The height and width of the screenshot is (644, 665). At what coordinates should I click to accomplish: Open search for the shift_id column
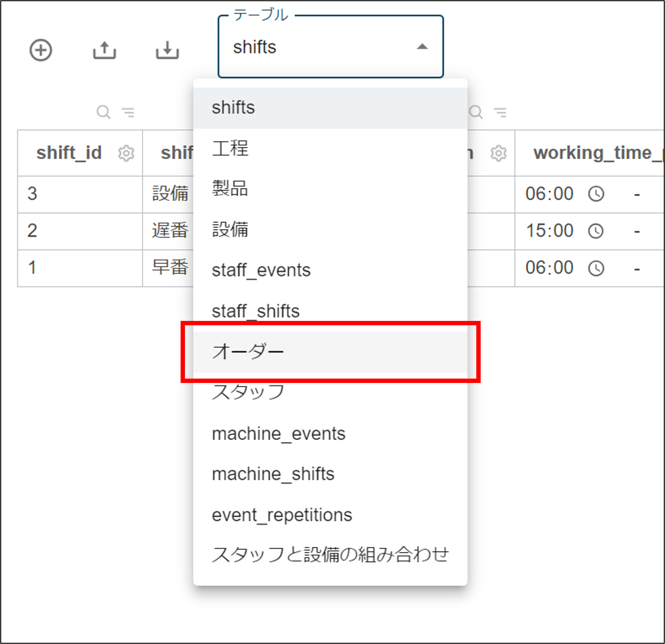point(104,112)
